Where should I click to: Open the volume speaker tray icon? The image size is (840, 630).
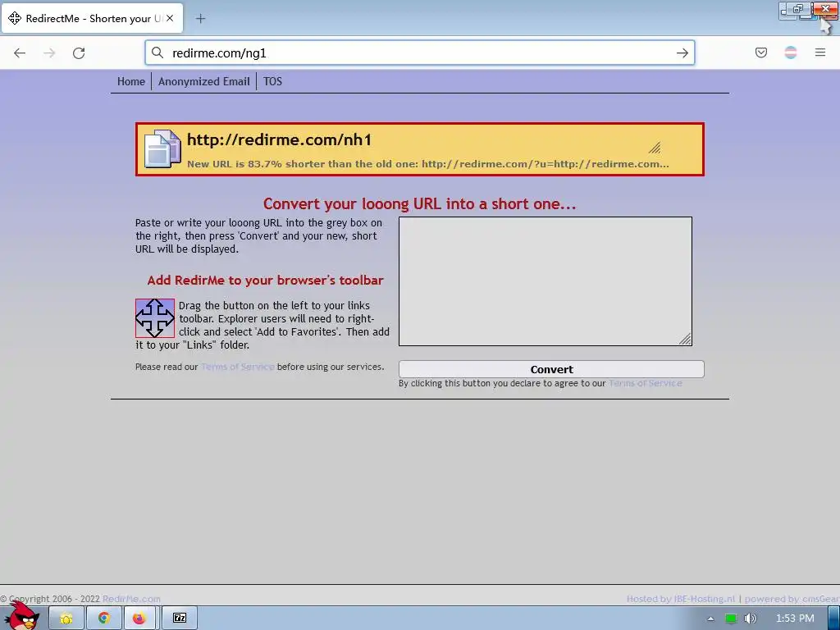751,619
